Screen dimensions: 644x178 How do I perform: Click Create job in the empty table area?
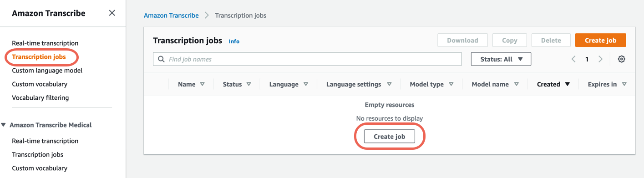[389, 136]
